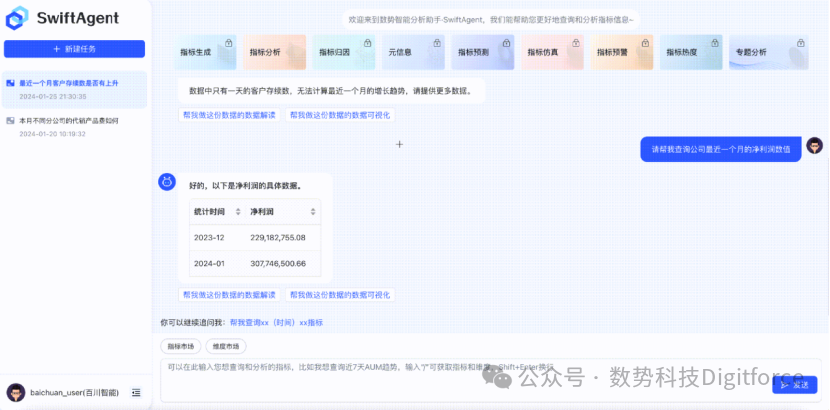Toggle the sidebar collapse icon
830x410 pixels.
pyautogui.click(x=136, y=393)
